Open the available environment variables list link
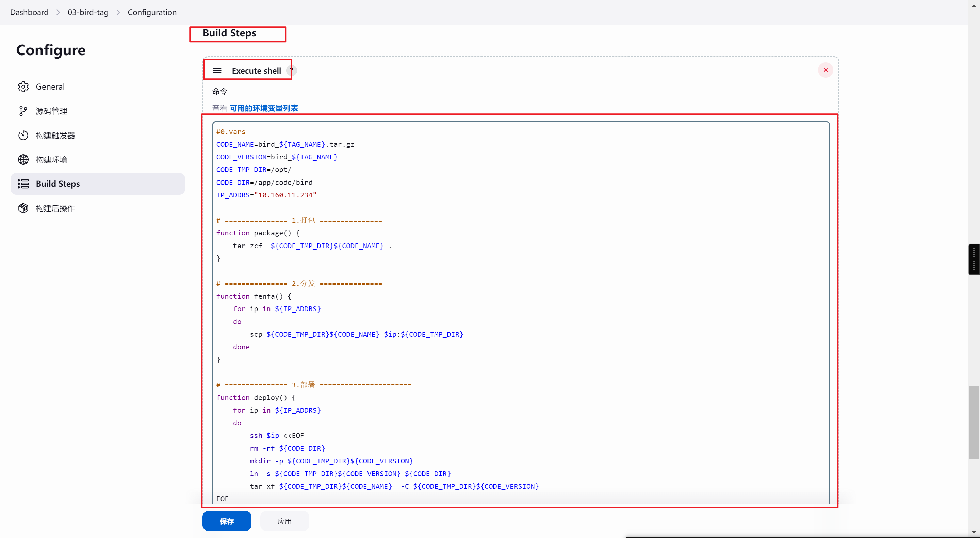Image resolution: width=980 pixels, height=538 pixels. (x=264, y=108)
